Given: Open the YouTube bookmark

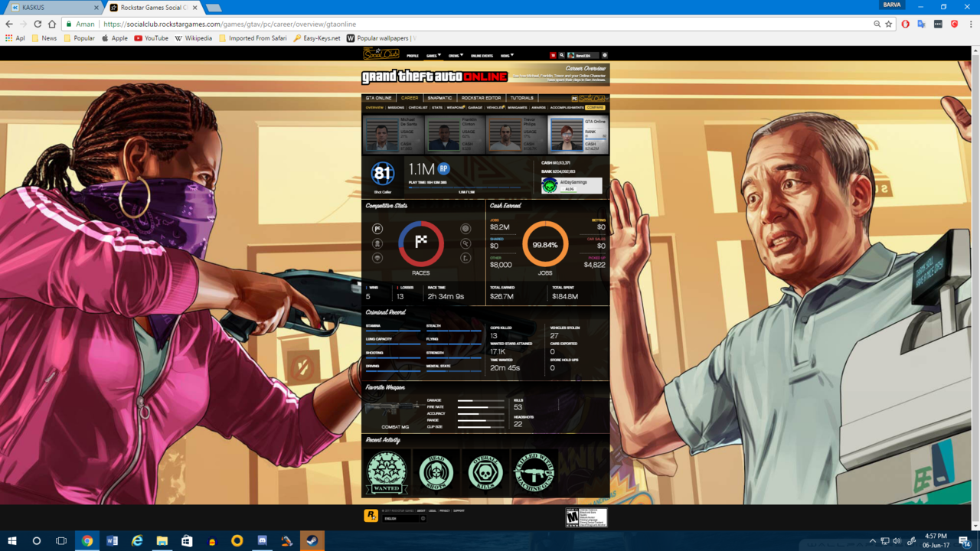Looking at the screenshot, I should click(151, 38).
